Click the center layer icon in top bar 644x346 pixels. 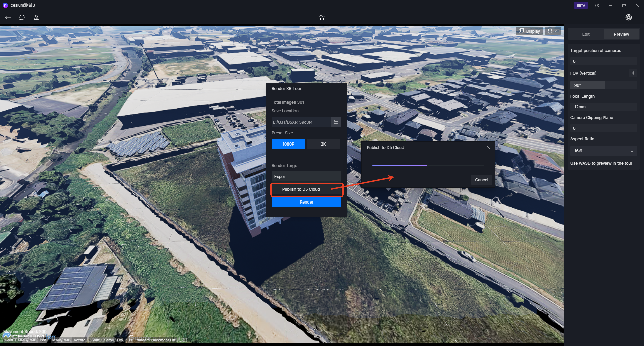[322, 17]
